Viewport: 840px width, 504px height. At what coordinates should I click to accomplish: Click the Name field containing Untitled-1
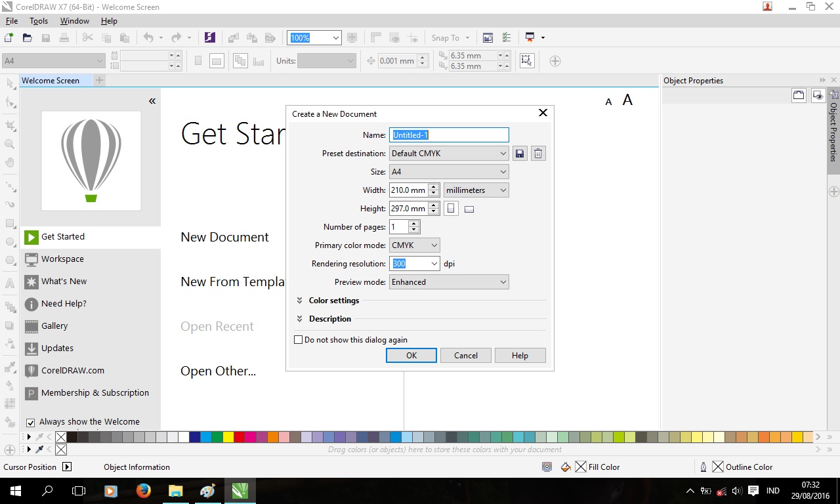449,135
